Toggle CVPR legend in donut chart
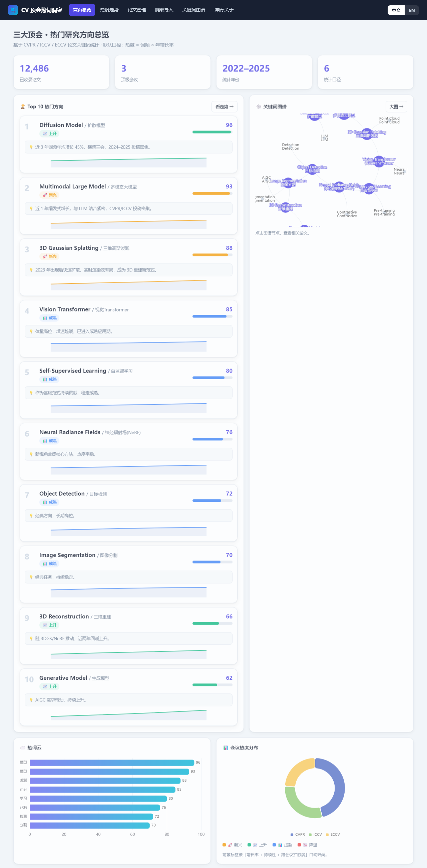 click(x=297, y=835)
